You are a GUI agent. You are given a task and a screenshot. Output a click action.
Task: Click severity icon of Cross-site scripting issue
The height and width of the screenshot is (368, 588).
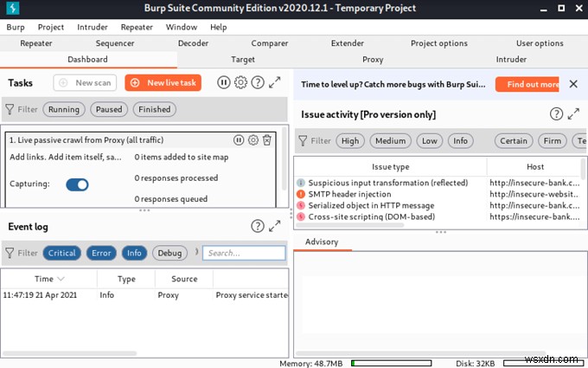(x=301, y=216)
